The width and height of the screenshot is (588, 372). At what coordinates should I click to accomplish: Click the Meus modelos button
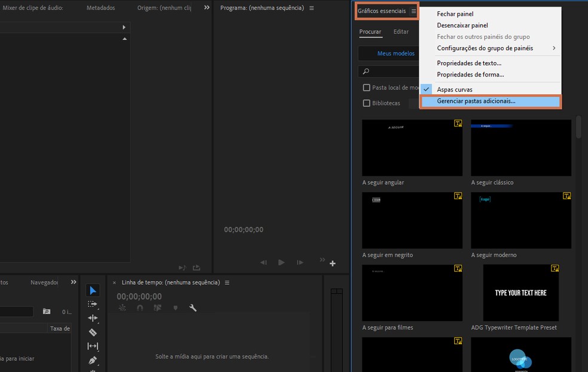396,53
